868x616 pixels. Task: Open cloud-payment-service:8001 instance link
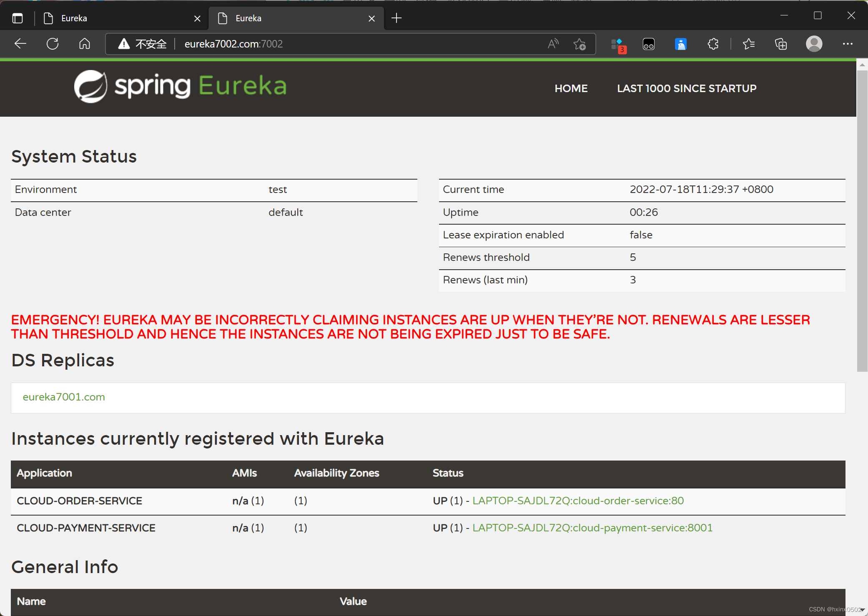point(592,528)
